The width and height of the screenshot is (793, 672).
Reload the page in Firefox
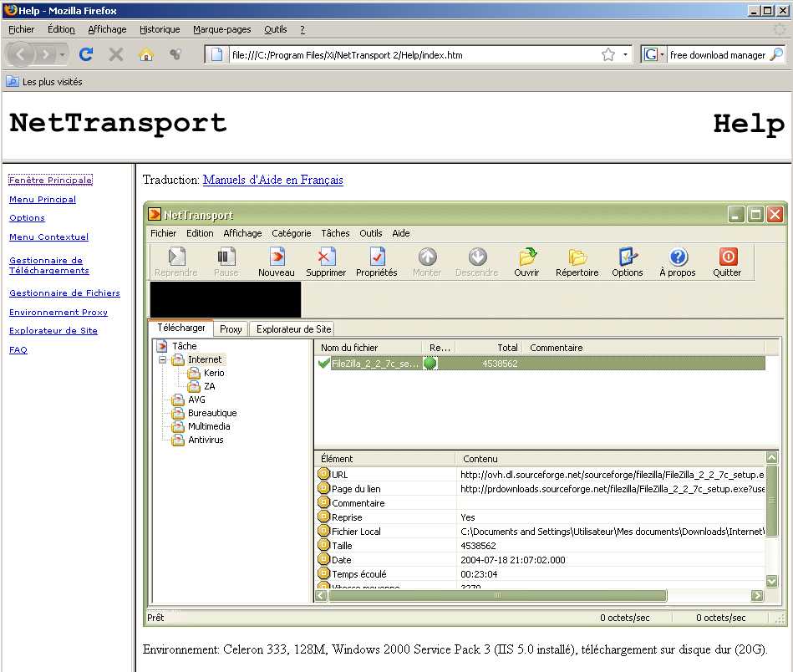tap(86, 54)
